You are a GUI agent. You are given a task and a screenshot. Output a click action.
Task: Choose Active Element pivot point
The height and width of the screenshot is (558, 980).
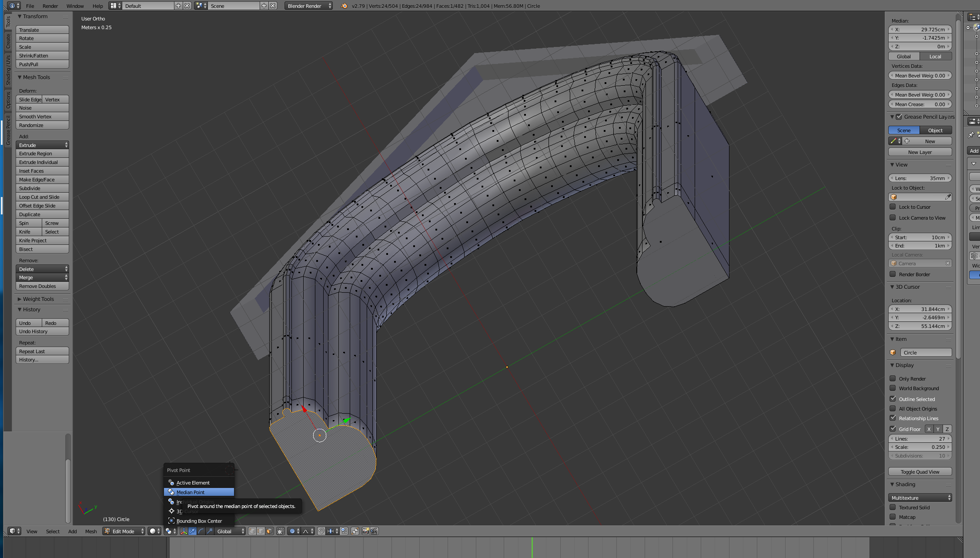pyautogui.click(x=199, y=482)
